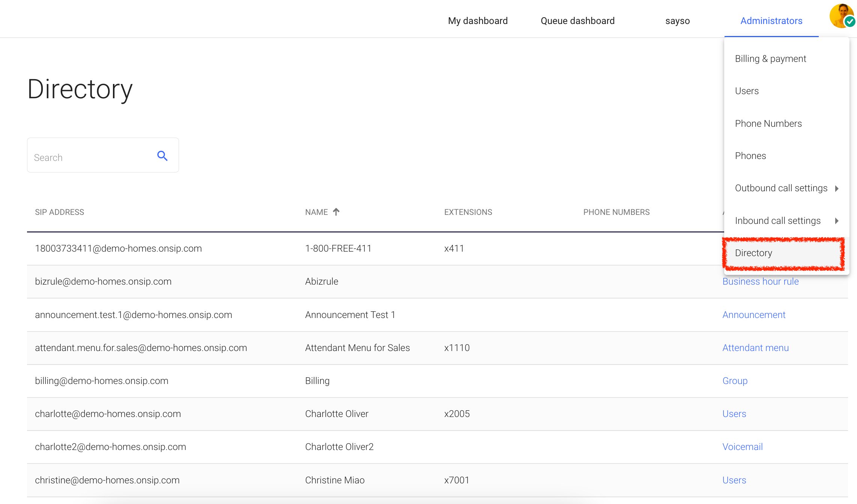Select the Users menu item
The image size is (857, 504).
click(x=747, y=91)
